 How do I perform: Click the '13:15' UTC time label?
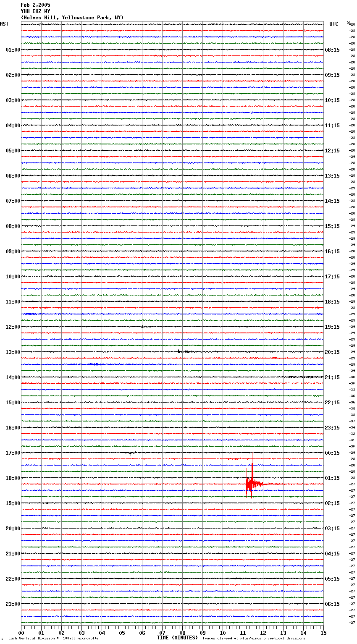tap(332, 176)
